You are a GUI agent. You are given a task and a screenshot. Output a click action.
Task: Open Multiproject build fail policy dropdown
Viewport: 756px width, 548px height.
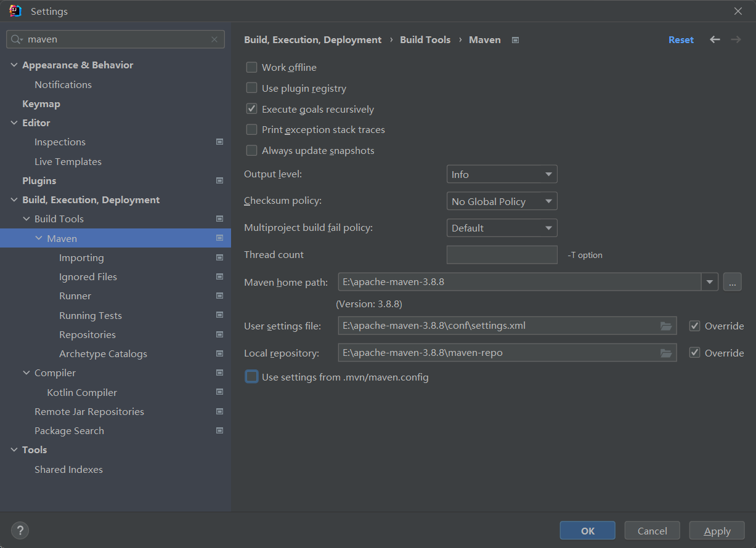[502, 228]
